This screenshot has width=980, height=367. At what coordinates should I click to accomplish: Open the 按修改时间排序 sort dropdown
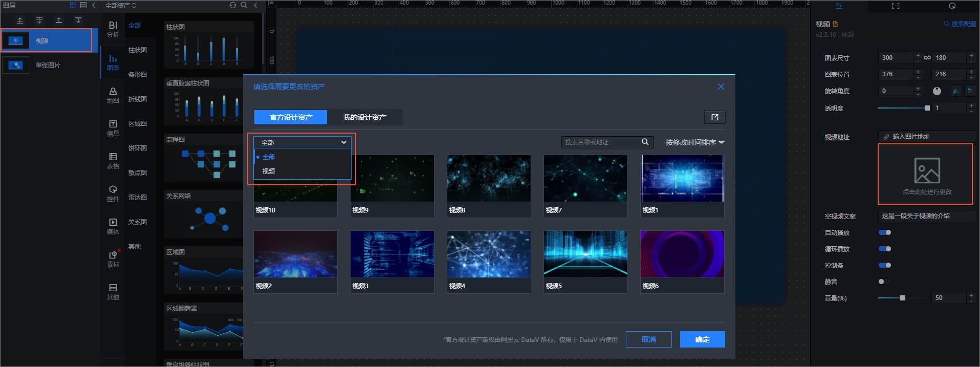[694, 142]
